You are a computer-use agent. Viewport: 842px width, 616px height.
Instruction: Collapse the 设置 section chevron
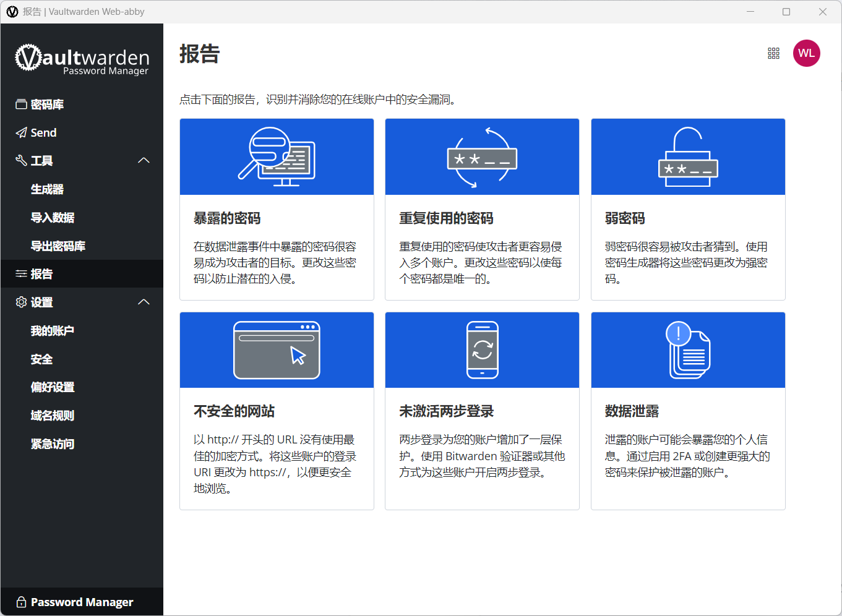pos(144,302)
